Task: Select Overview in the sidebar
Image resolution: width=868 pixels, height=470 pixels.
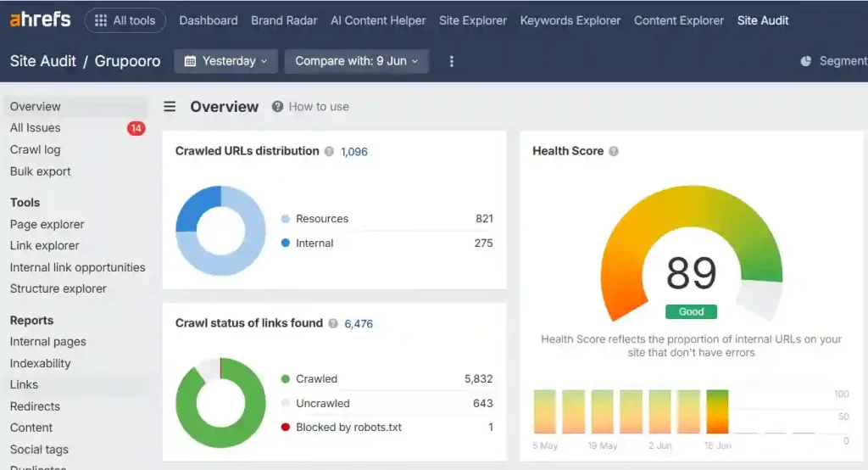Action: pyautogui.click(x=76, y=106)
